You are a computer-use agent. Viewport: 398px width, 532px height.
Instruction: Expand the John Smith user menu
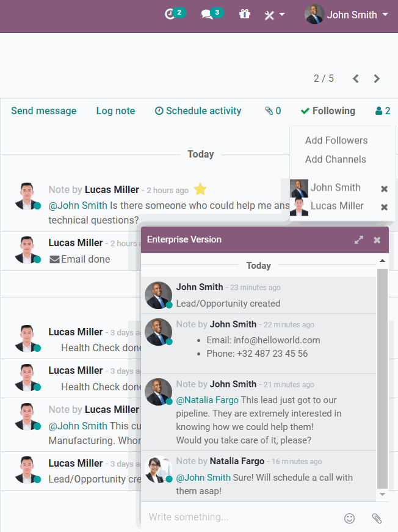(347, 15)
